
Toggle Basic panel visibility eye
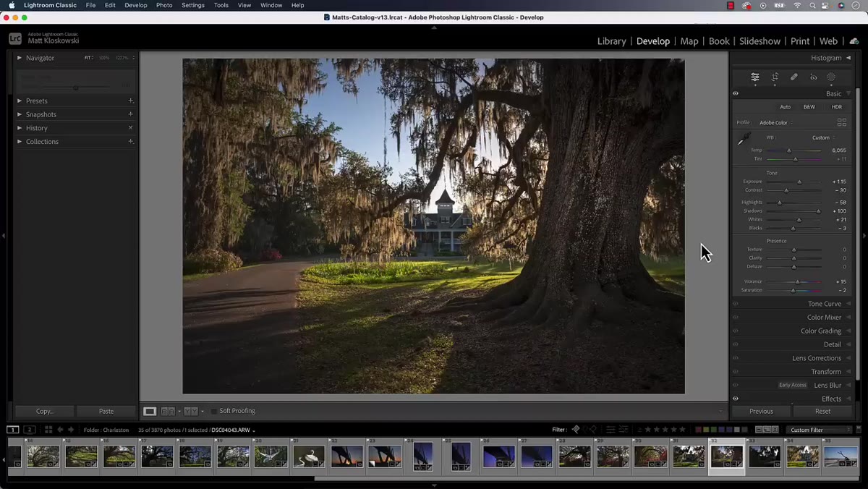coord(736,93)
